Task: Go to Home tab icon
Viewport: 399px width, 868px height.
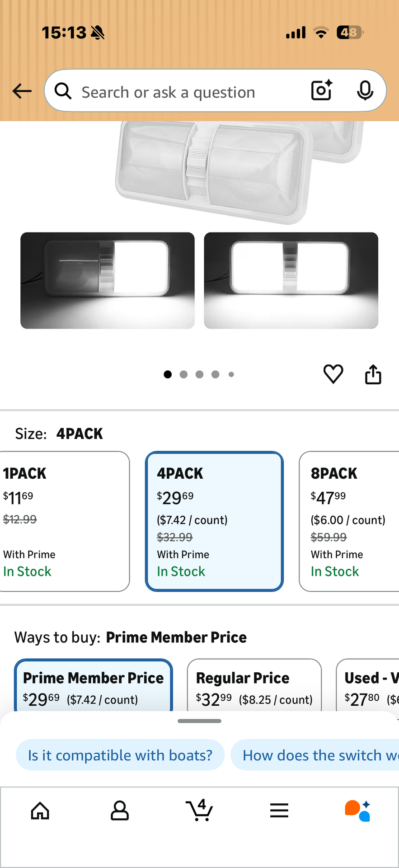Action: pos(40,811)
